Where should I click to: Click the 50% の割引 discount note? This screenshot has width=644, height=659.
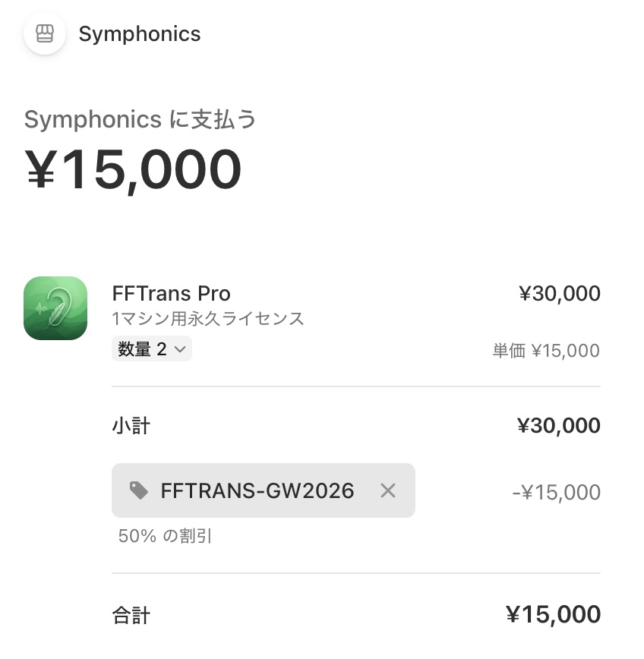click(x=165, y=536)
